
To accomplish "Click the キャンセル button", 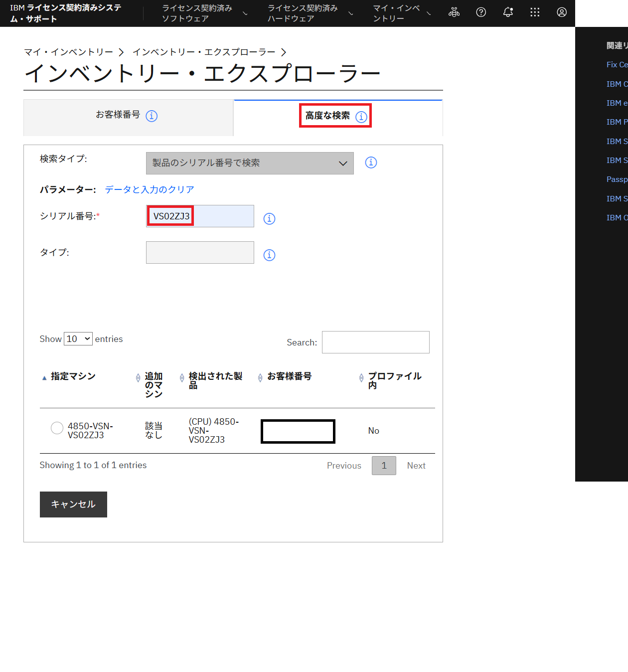I will pos(73,504).
